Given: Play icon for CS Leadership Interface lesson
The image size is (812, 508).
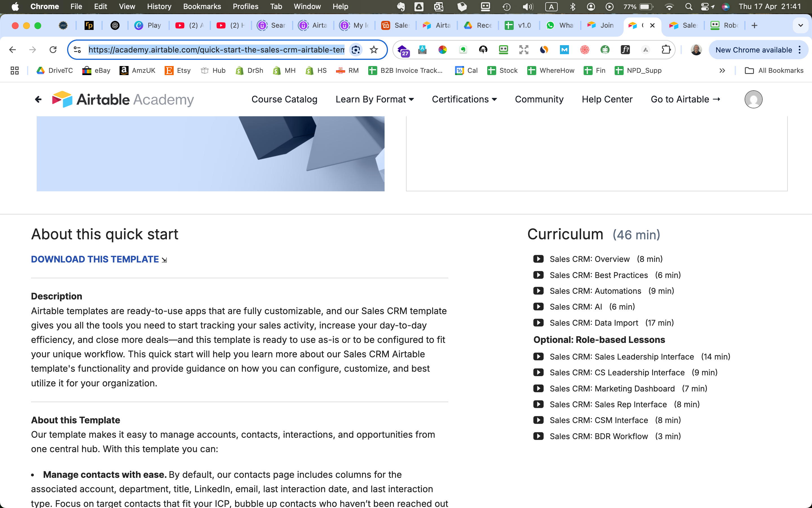Looking at the screenshot, I should [539, 373].
